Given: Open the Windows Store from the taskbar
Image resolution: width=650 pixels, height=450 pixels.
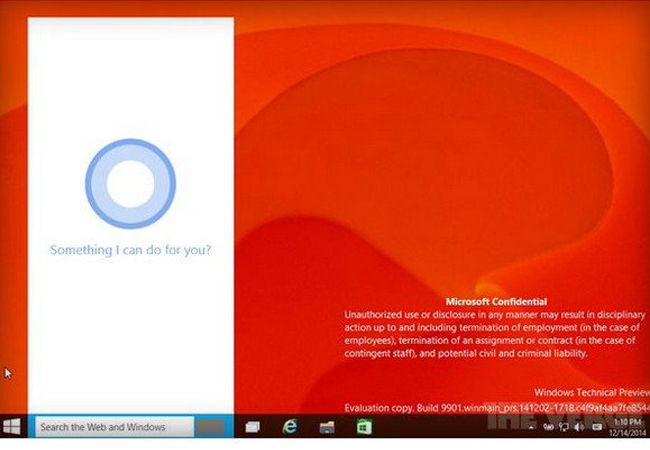Looking at the screenshot, I should coord(364,426).
